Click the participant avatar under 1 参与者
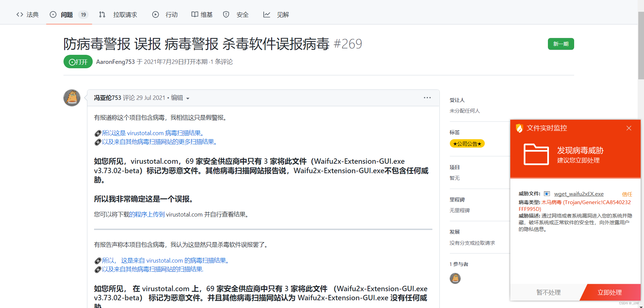The width and height of the screenshot is (644, 308). coord(455,278)
